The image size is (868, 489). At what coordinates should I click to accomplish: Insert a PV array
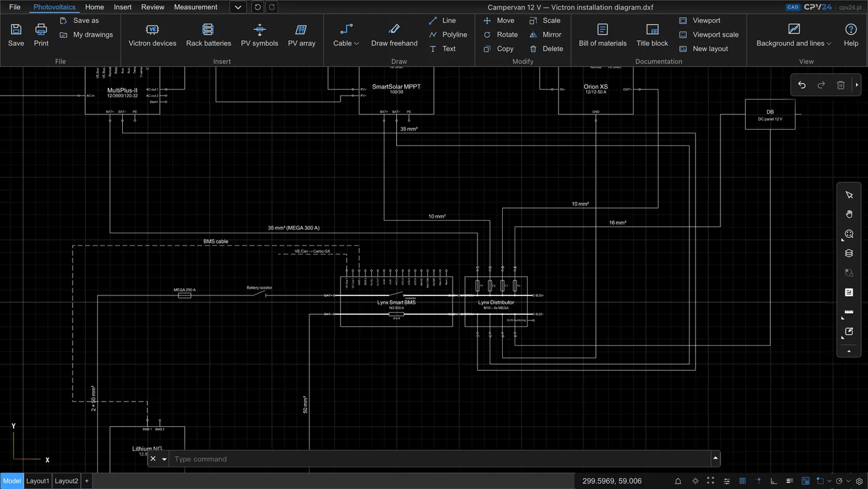pyautogui.click(x=301, y=35)
